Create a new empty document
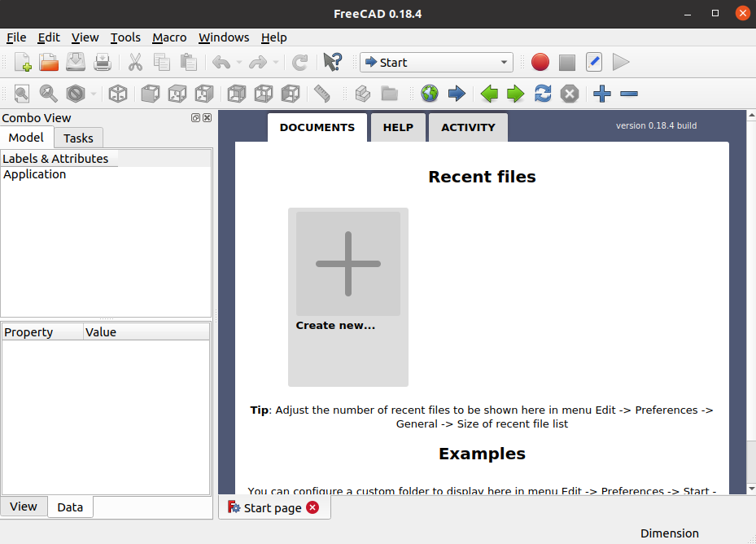The width and height of the screenshot is (756, 544). click(21, 62)
